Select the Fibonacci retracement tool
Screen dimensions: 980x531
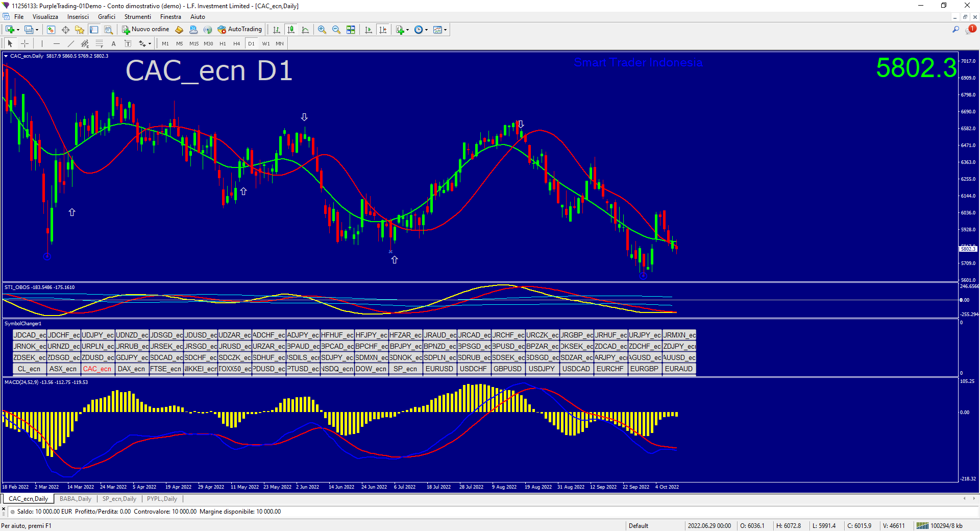pos(100,44)
